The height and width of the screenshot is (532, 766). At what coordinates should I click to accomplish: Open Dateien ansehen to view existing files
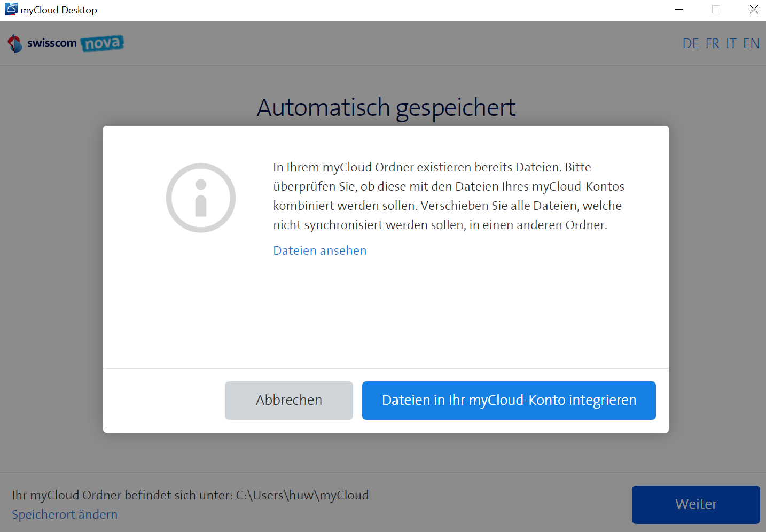(319, 250)
